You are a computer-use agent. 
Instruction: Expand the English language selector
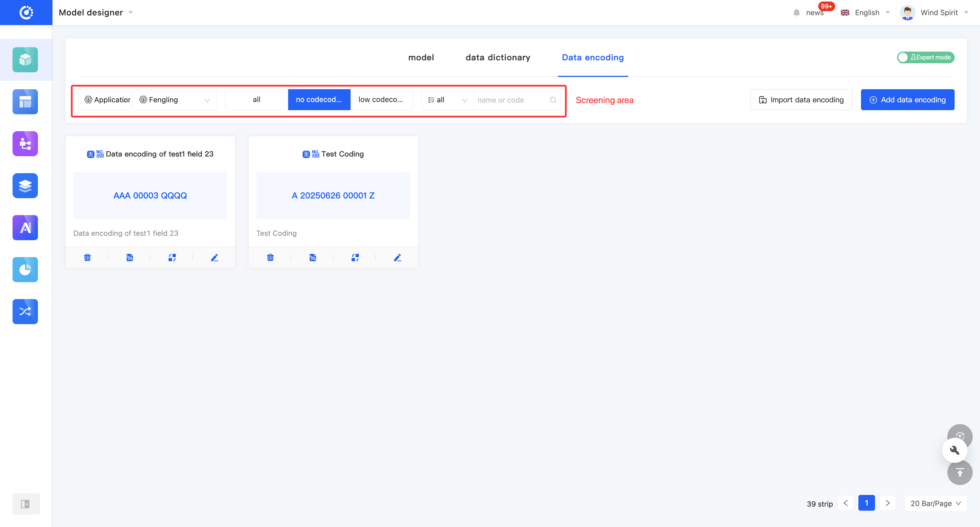pos(866,13)
